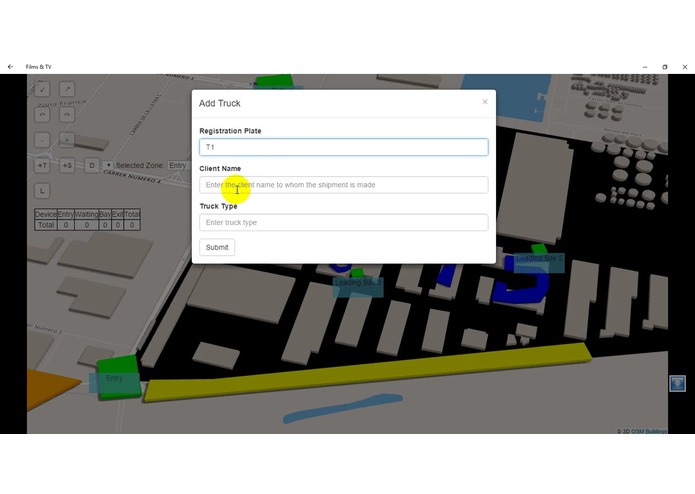
Task: Click the Exit column header
Action: (x=117, y=214)
